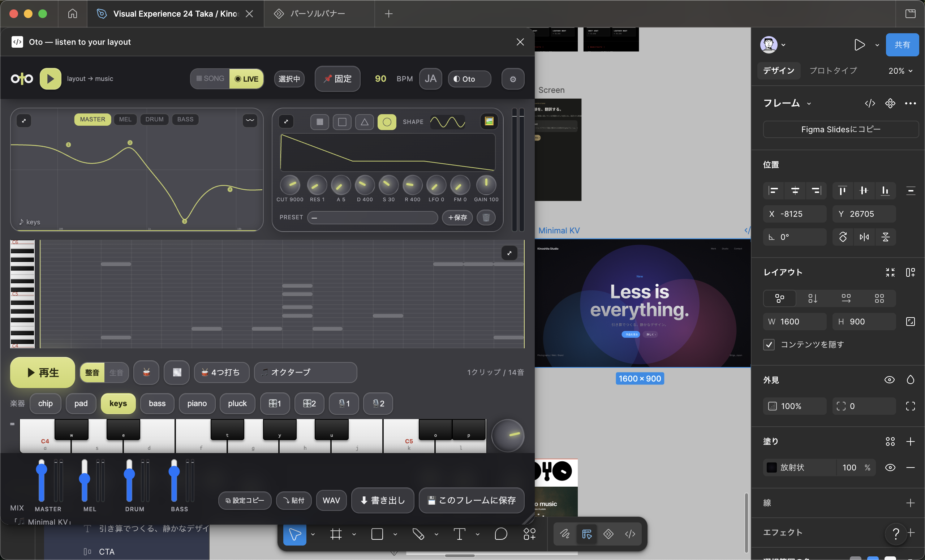Click Figma Slidesにコピー button
This screenshot has height=560, width=925.
coord(840,129)
